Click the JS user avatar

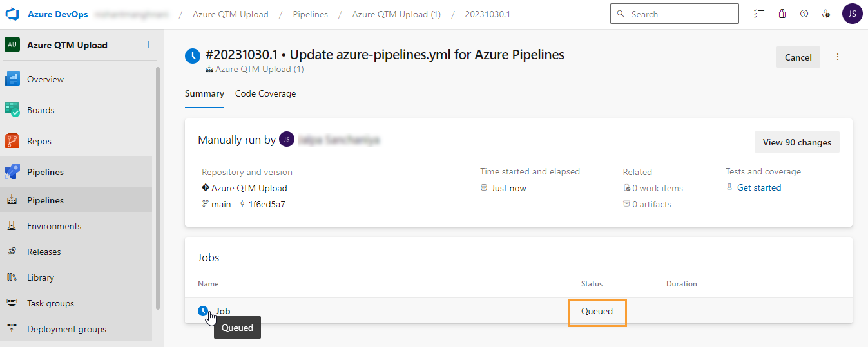(852, 14)
